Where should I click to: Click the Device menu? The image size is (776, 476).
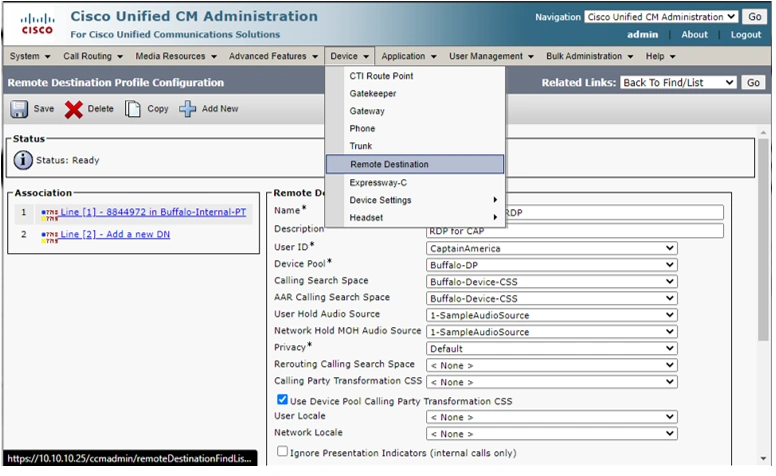click(x=349, y=56)
